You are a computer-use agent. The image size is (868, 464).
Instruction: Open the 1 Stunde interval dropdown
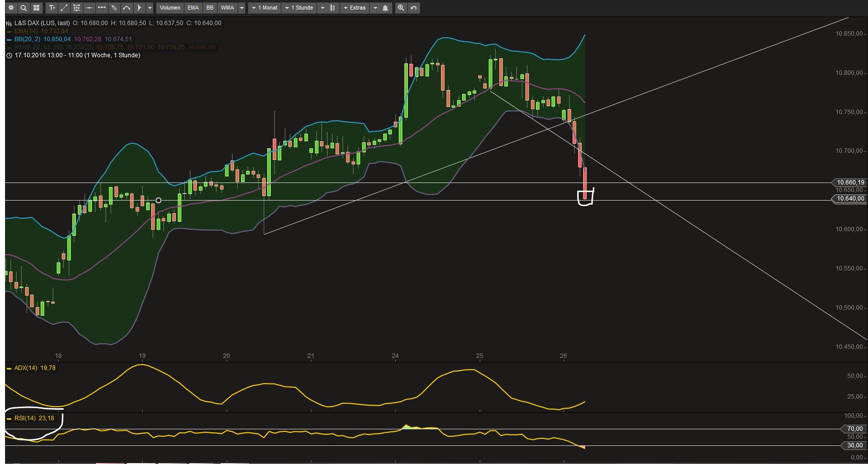tap(300, 8)
